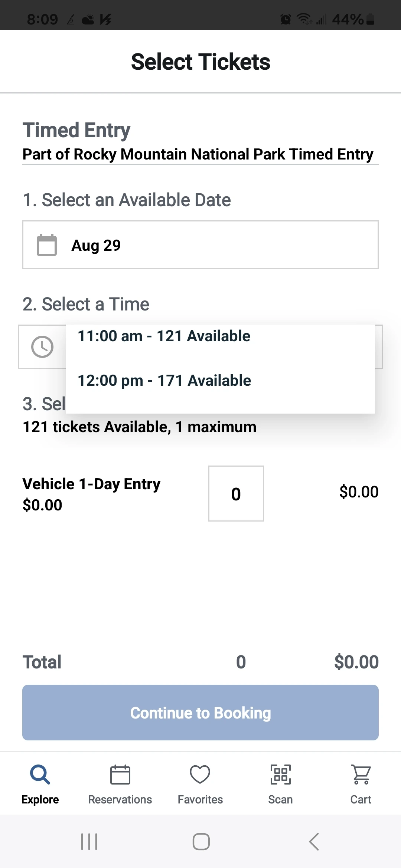The width and height of the screenshot is (401, 868).
Task: Tap the clock icon in time selector
Action: 42,347
